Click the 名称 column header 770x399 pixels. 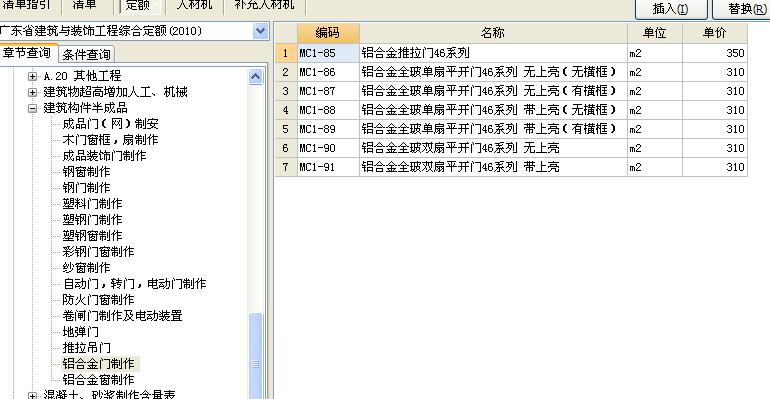[493, 33]
